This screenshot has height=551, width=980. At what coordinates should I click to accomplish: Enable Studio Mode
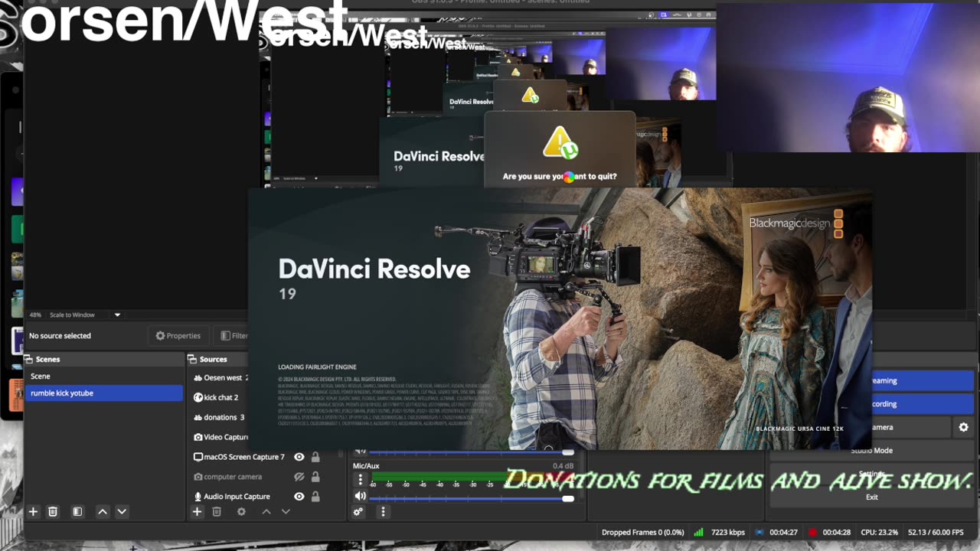point(871,451)
